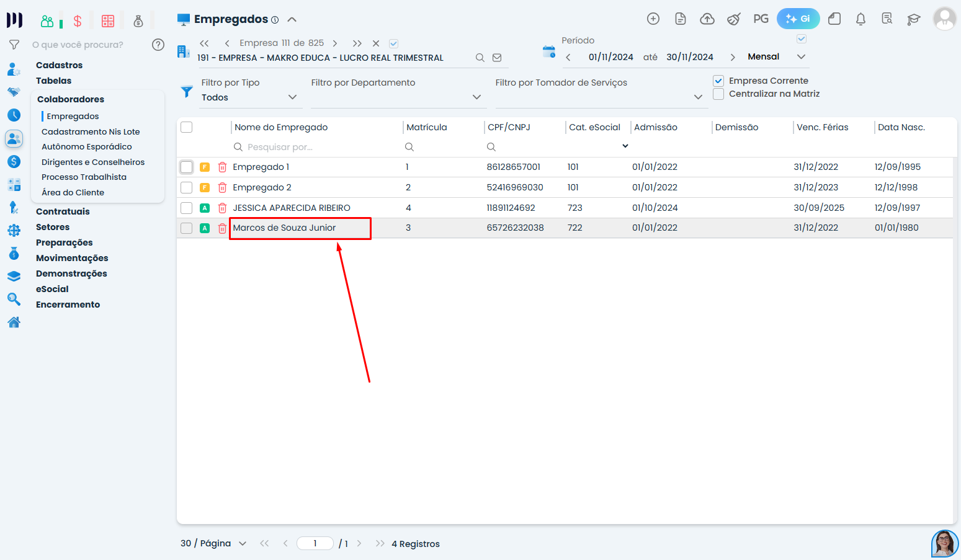This screenshot has height=560, width=961.
Task: Click the notification bell icon
Action: pyautogui.click(x=860, y=19)
